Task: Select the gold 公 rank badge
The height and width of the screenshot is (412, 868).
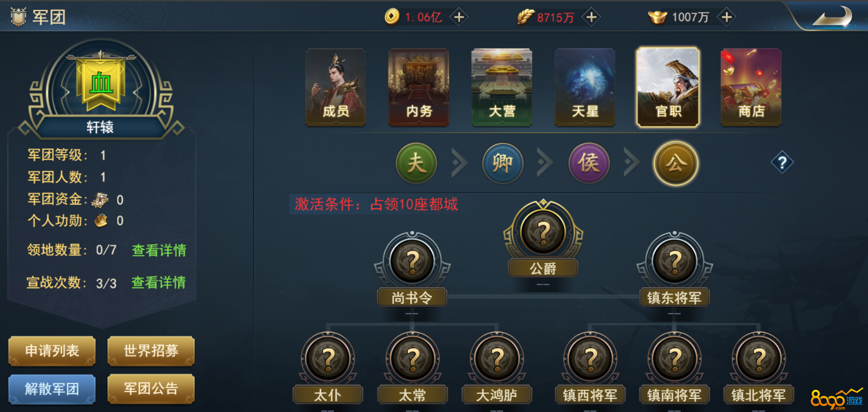Action: pyautogui.click(x=676, y=163)
